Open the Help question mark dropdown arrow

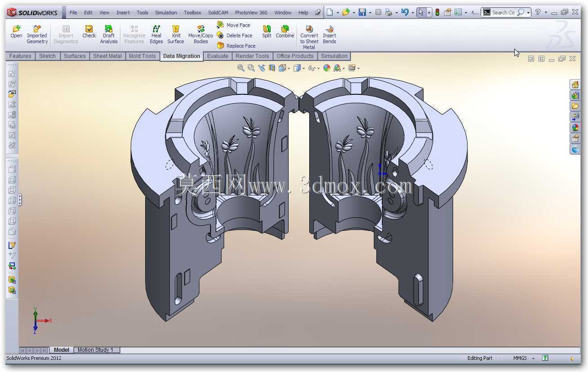pos(545,13)
